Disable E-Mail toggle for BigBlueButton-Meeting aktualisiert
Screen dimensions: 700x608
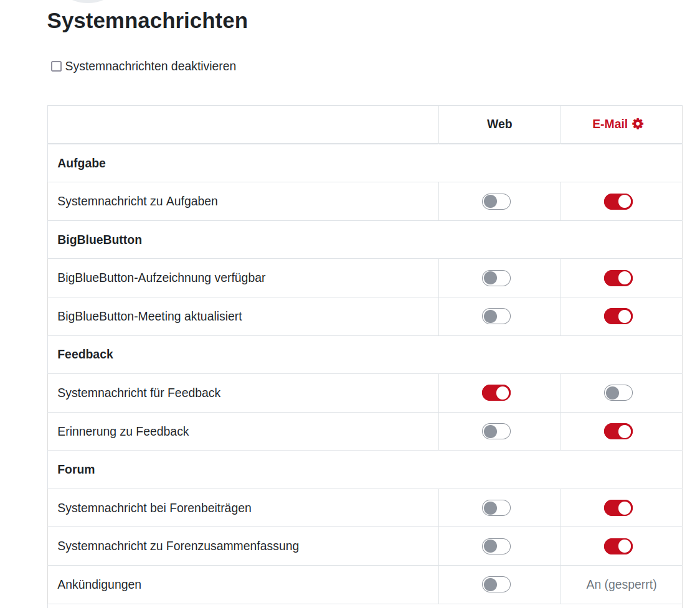[618, 316]
